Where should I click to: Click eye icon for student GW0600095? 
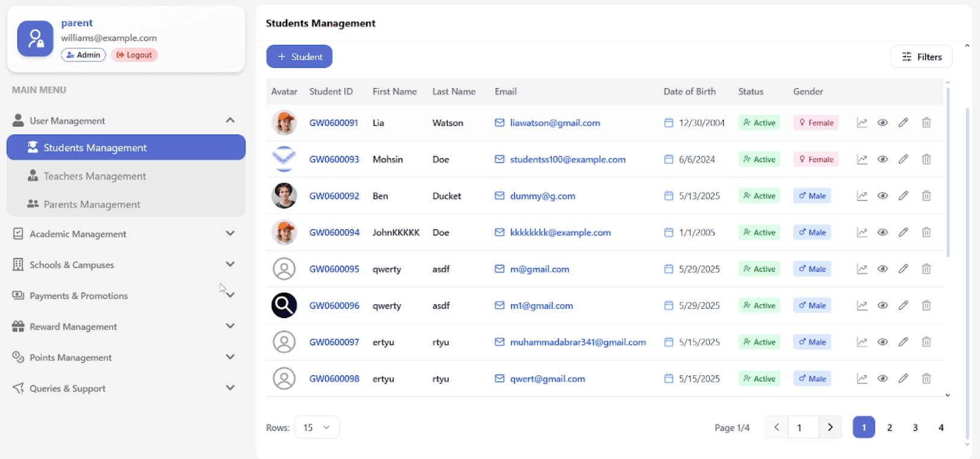pyautogui.click(x=882, y=269)
